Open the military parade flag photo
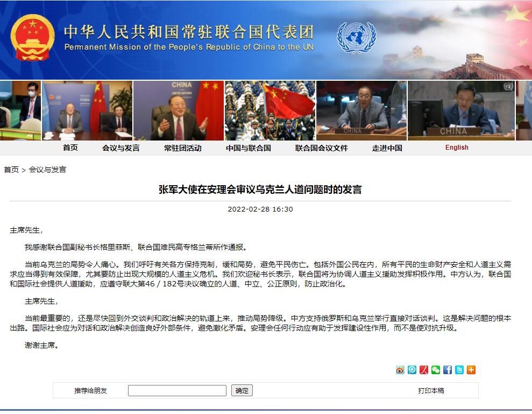The image size is (532, 414). tap(270, 110)
